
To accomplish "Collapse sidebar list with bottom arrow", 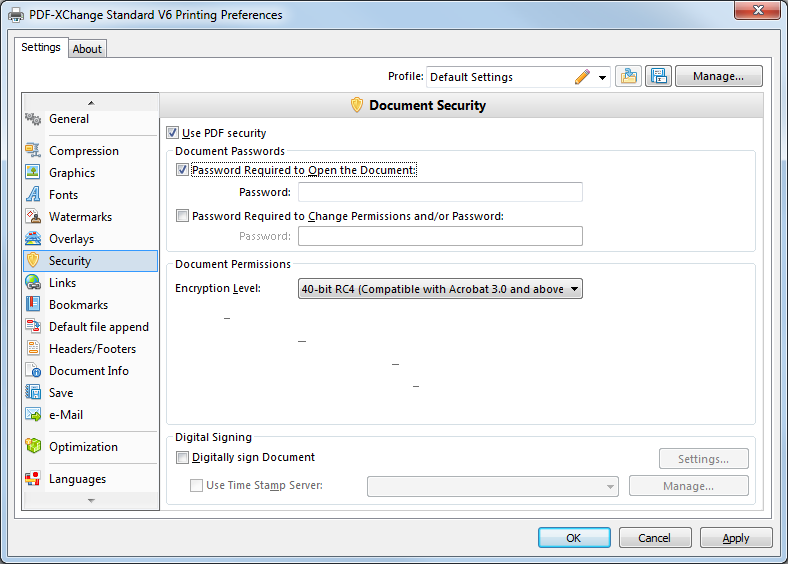I will point(91,501).
